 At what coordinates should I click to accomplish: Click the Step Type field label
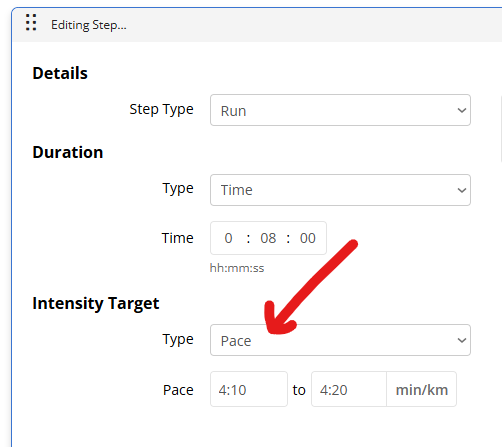pos(161,109)
